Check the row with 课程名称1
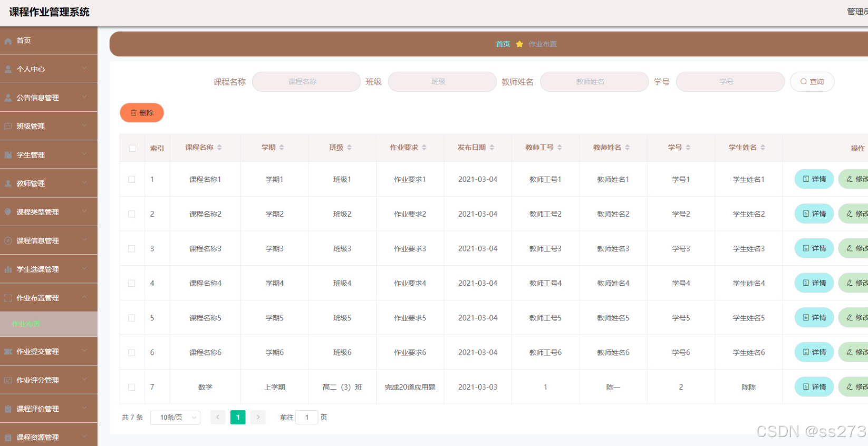The height and width of the screenshot is (446, 868). [132, 180]
